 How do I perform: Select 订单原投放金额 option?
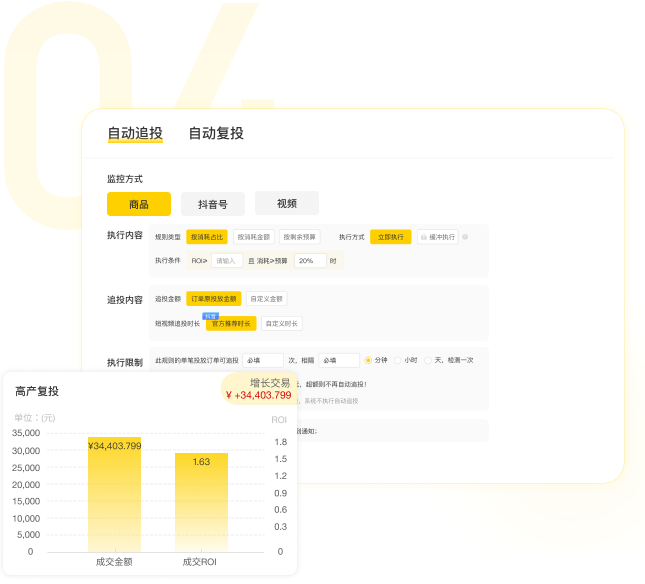click(x=213, y=299)
